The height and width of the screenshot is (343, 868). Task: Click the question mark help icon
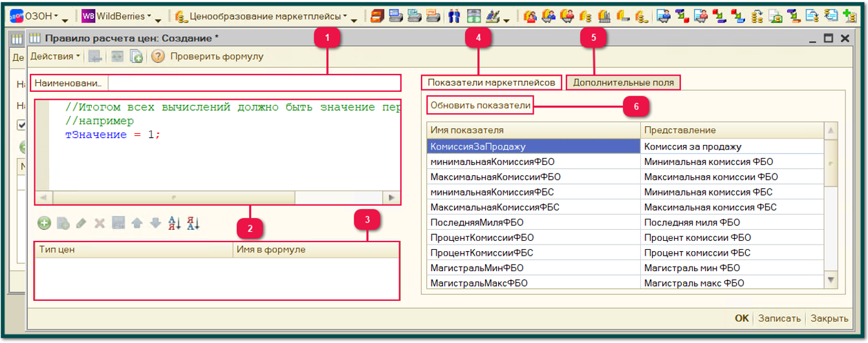tap(158, 56)
